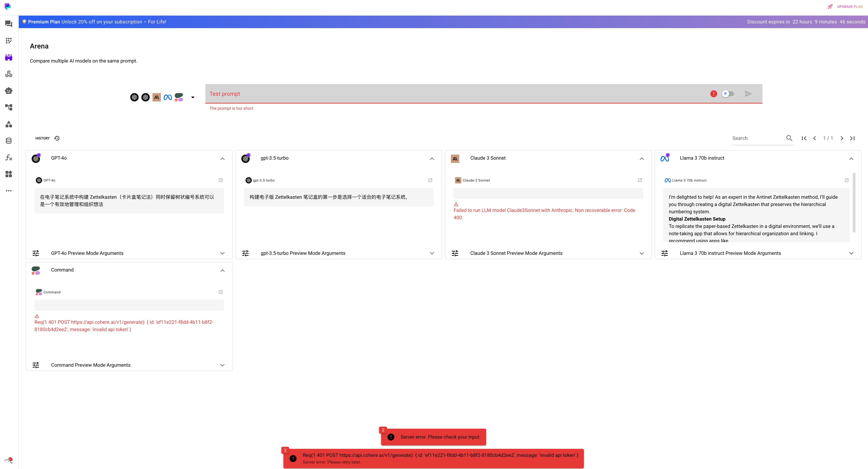Click the first OpenAI icon in the model selector

click(134, 97)
